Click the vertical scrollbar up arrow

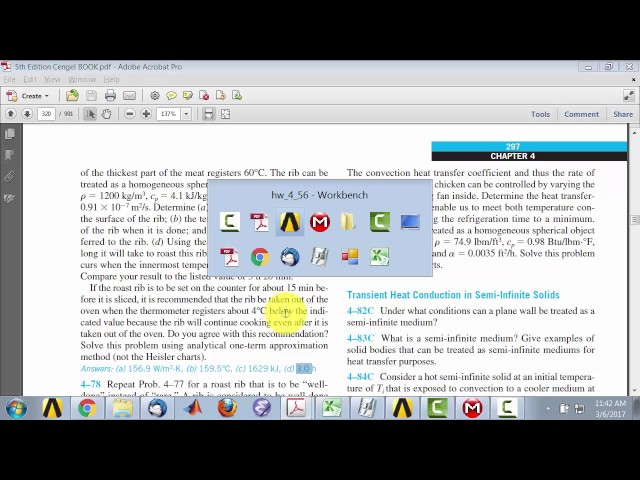click(x=634, y=133)
